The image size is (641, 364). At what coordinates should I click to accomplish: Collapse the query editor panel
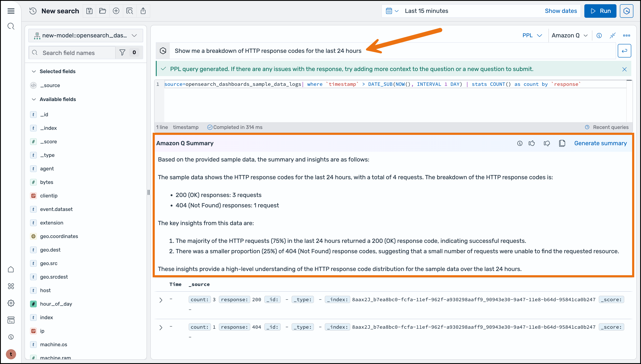click(x=612, y=36)
